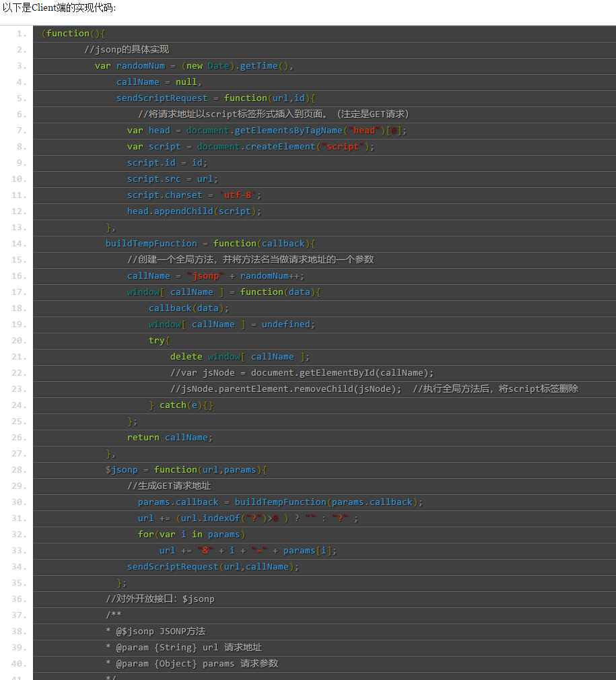Click the 'delete window[ callName ];' line
This screenshot has height=680, width=616.
(240, 357)
